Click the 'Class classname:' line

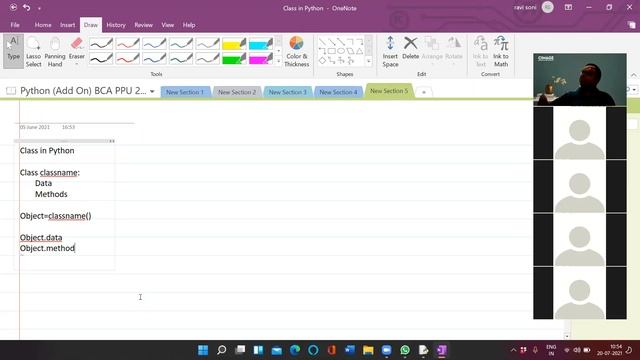tap(50, 173)
